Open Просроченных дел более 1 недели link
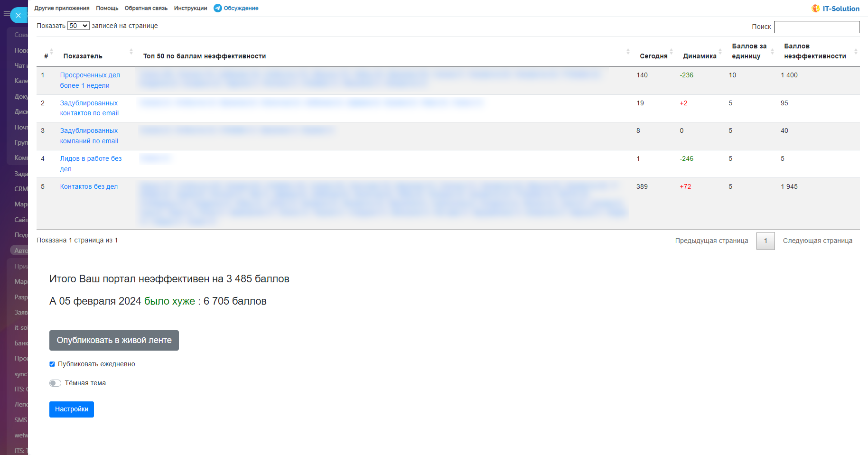868x455 pixels. 90,80
